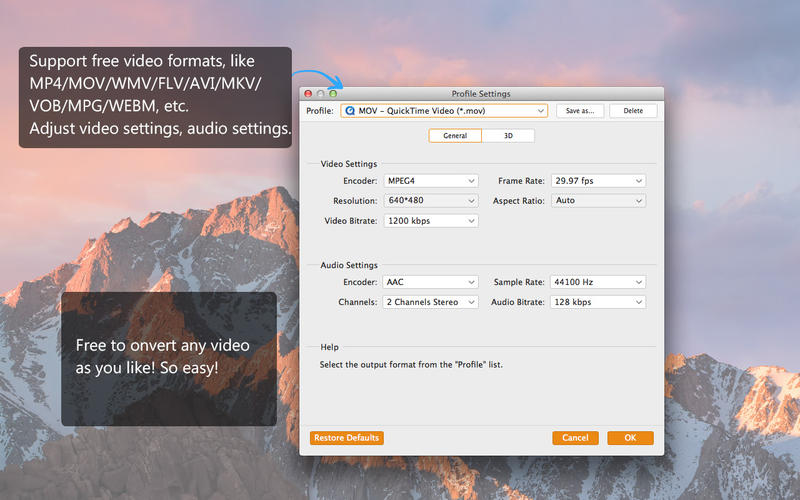This screenshot has height=500, width=800.
Task: Open the audio Encoder AAC dropdown
Action: (431, 282)
